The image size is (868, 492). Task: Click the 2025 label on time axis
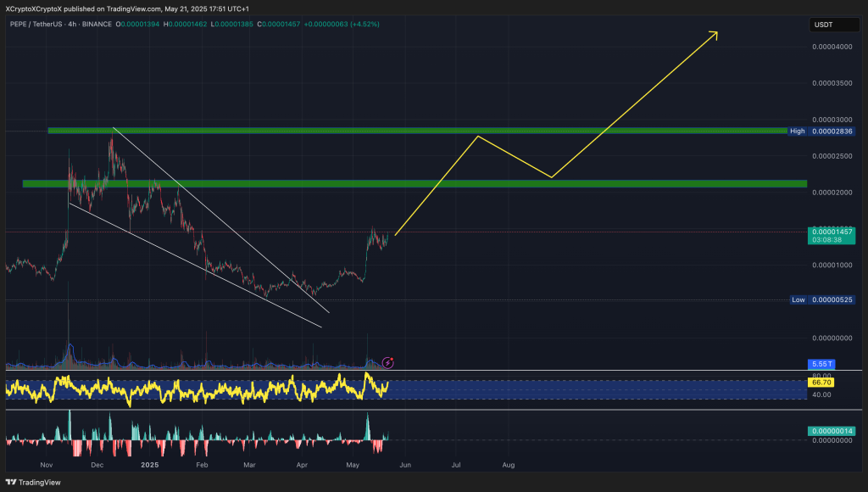pos(150,465)
